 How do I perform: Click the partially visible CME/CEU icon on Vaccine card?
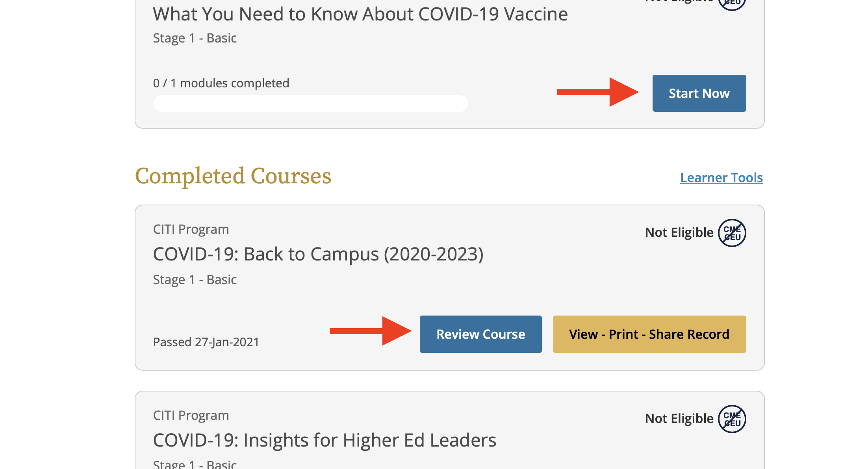point(732,3)
